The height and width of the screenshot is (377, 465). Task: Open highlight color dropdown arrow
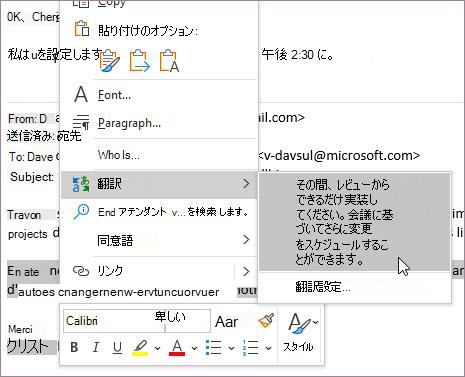tap(157, 348)
